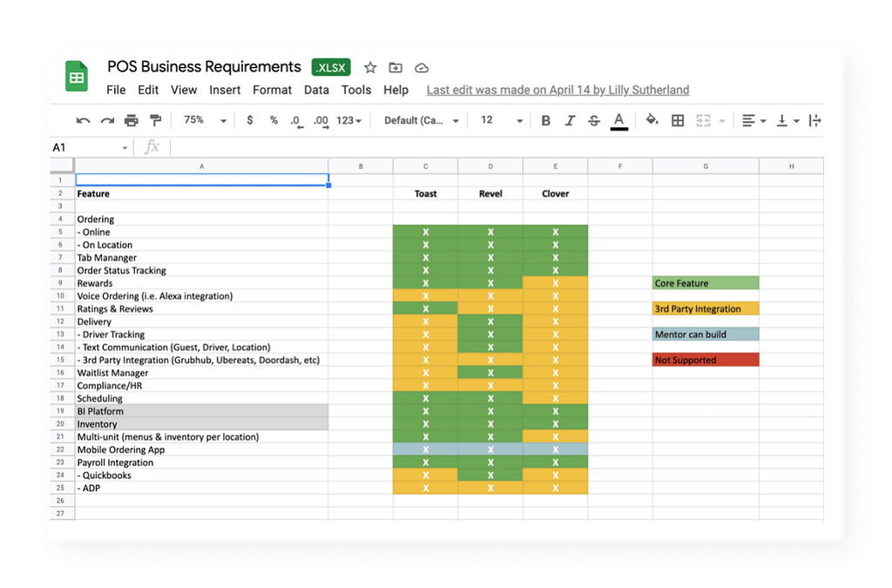Toggle italic formatting
This screenshot has height=588, width=892.
[570, 120]
